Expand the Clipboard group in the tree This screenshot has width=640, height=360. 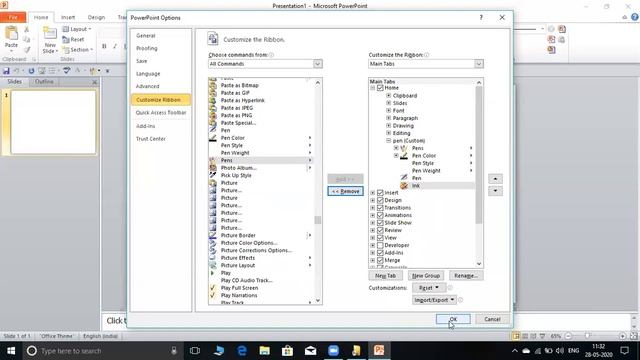tap(389, 96)
